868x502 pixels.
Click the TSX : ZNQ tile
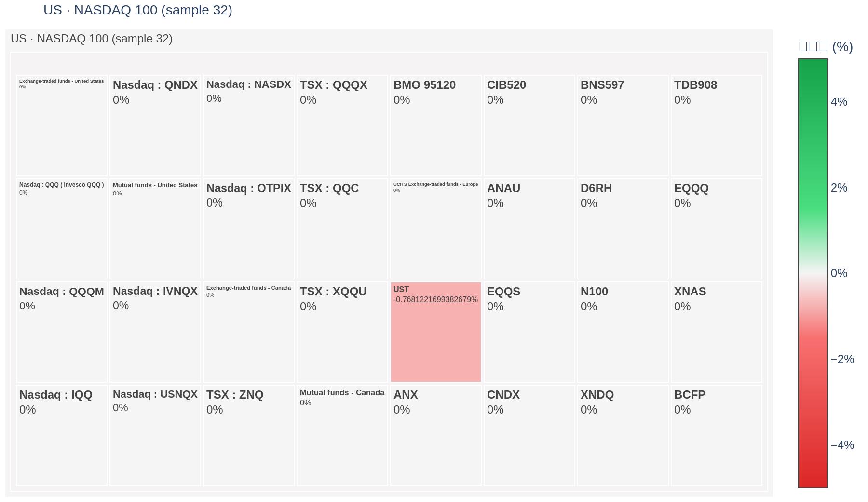click(x=249, y=435)
